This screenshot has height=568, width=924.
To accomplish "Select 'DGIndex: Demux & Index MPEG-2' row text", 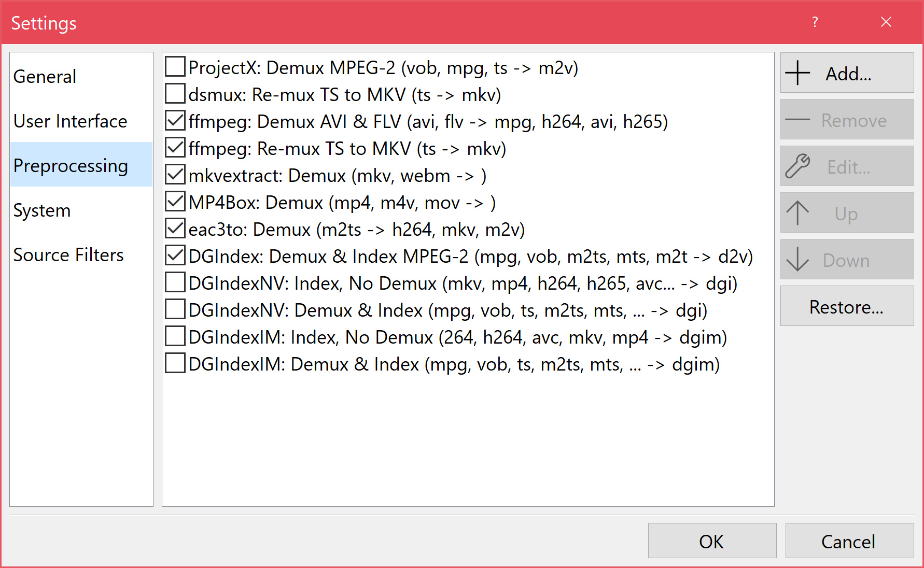I will [471, 257].
